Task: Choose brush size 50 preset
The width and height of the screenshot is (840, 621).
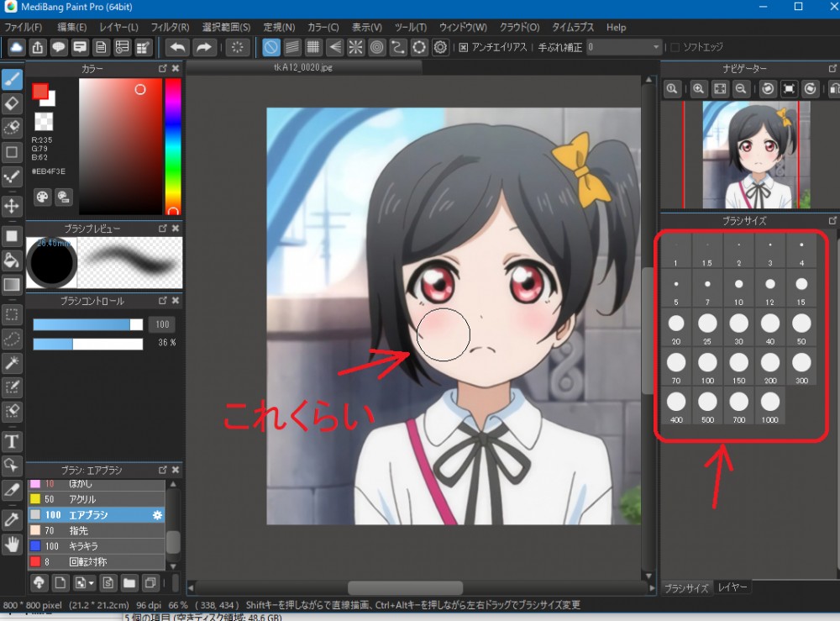Action: [x=801, y=328]
